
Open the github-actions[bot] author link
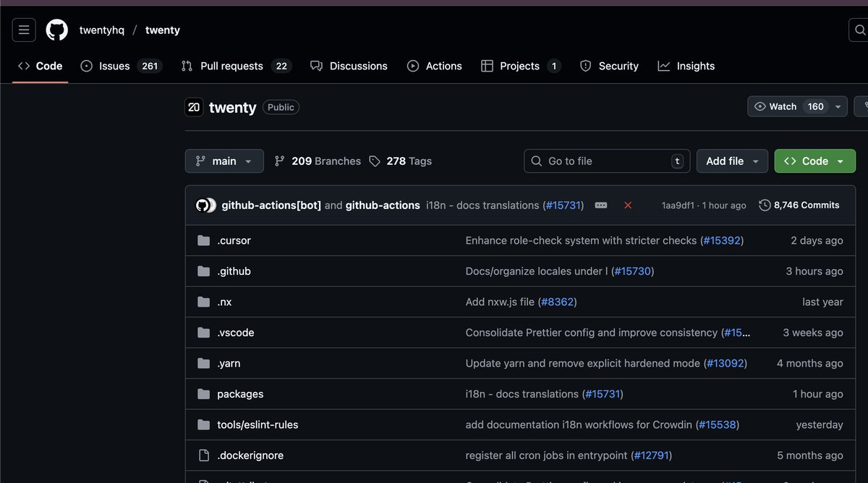pyautogui.click(x=271, y=205)
